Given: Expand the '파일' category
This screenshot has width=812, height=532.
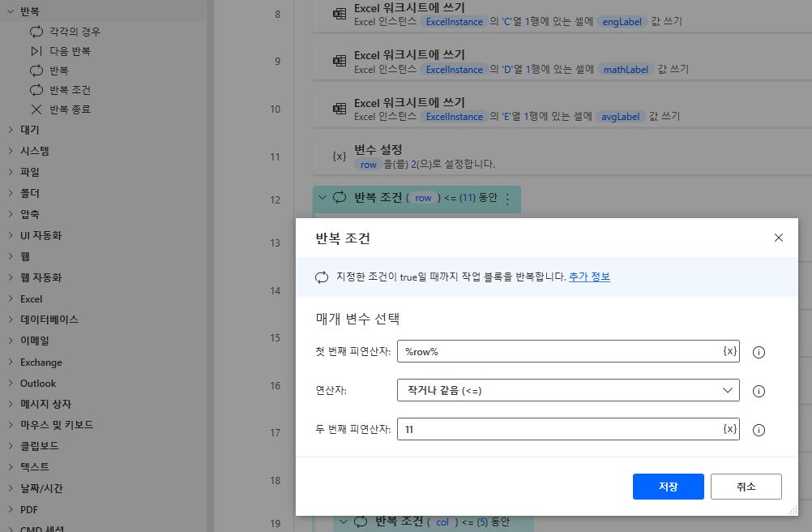Looking at the screenshot, I should [x=11, y=171].
